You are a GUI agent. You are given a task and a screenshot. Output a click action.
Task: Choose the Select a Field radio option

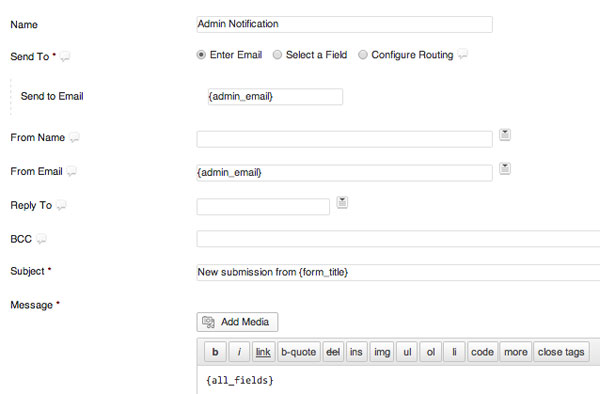(x=277, y=55)
